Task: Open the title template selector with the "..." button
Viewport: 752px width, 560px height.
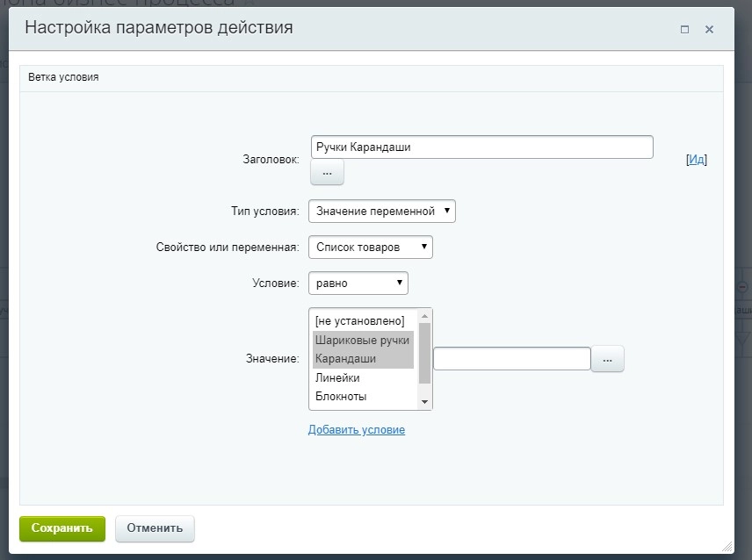Action: pos(326,172)
